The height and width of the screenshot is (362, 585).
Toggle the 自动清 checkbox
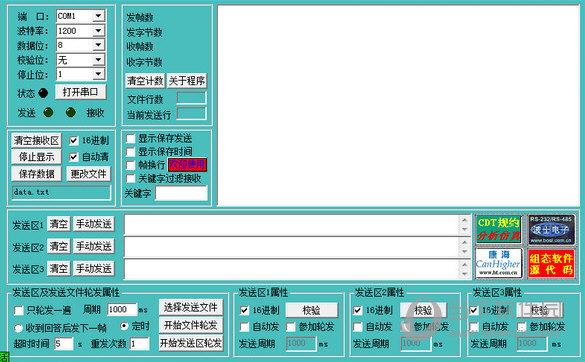point(73,157)
